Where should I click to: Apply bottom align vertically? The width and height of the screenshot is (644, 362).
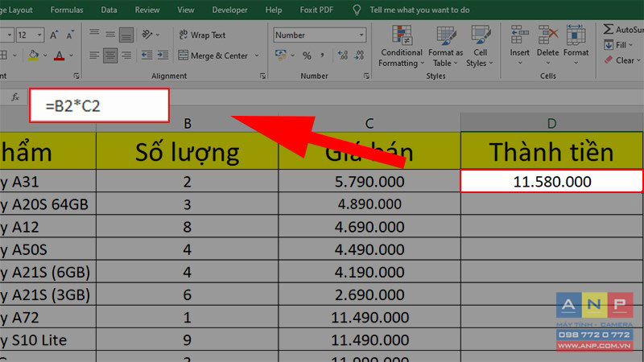click(x=126, y=35)
